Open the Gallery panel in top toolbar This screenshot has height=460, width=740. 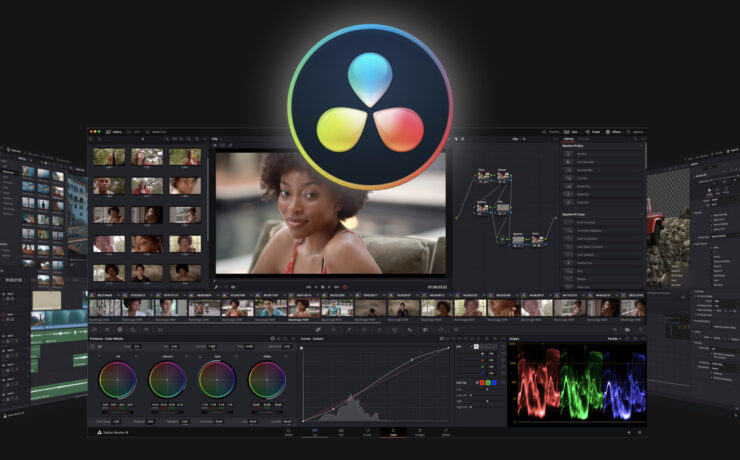(114, 132)
